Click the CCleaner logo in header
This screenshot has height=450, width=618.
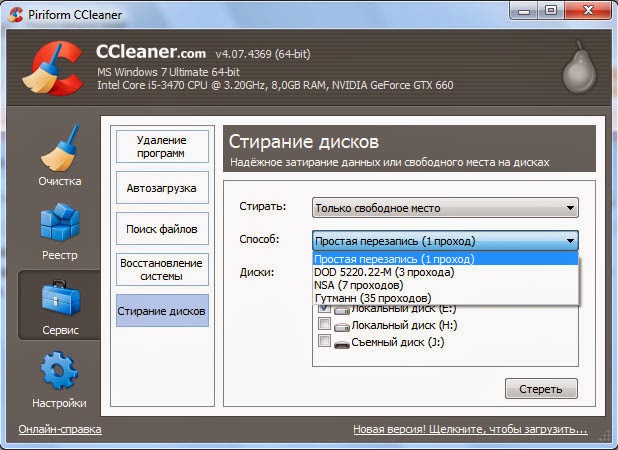53,69
